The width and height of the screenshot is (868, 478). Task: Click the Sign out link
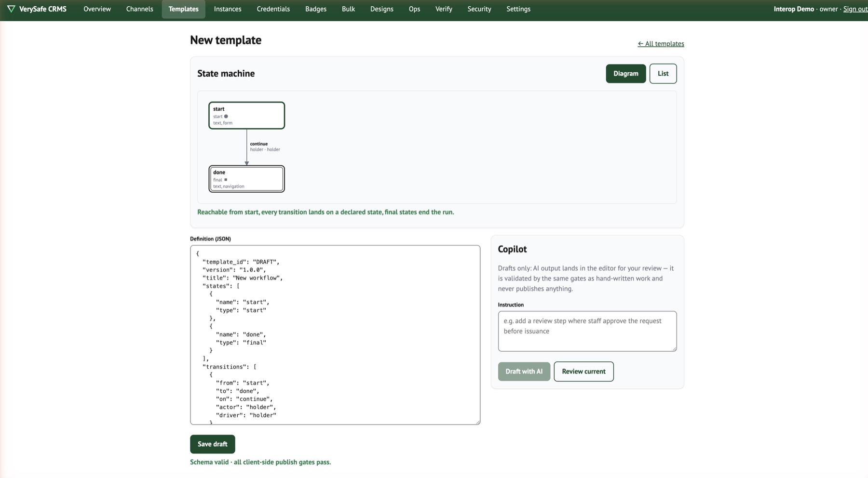pos(855,9)
